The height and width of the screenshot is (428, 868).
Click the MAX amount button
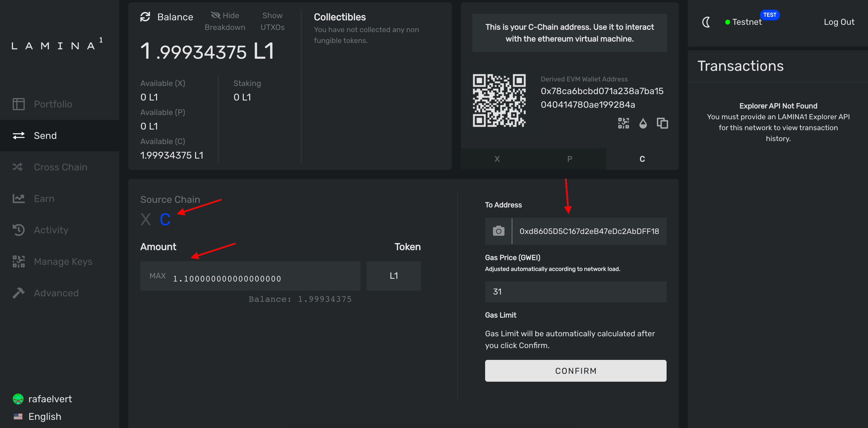click(157, 276)
